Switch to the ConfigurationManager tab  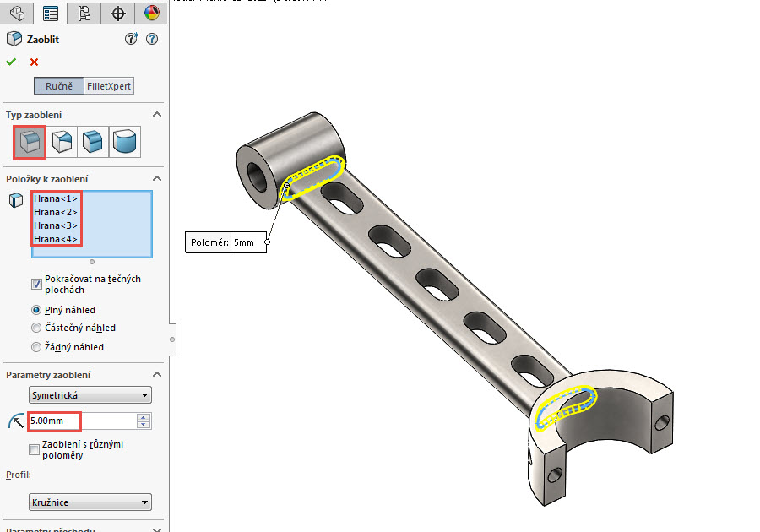click(x=84, y=13)
